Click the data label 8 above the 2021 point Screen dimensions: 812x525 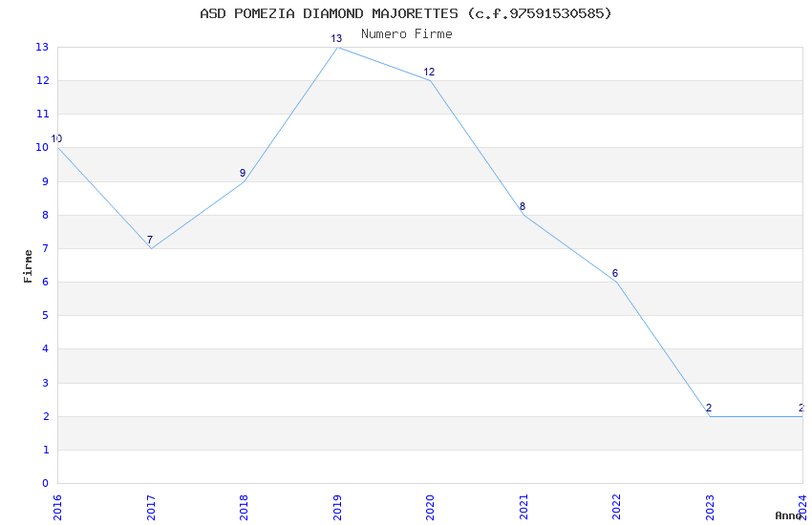click(x=522, y=206)
